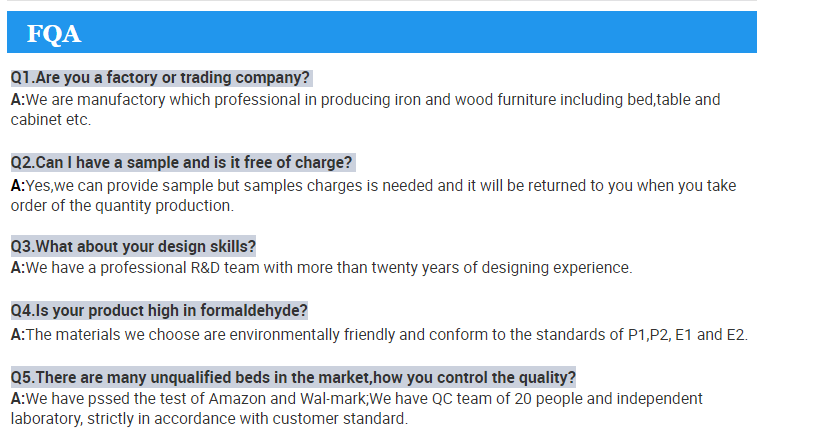
Task: Select the Q2 sample free of charge question
Action: click(x=181, y=162)
